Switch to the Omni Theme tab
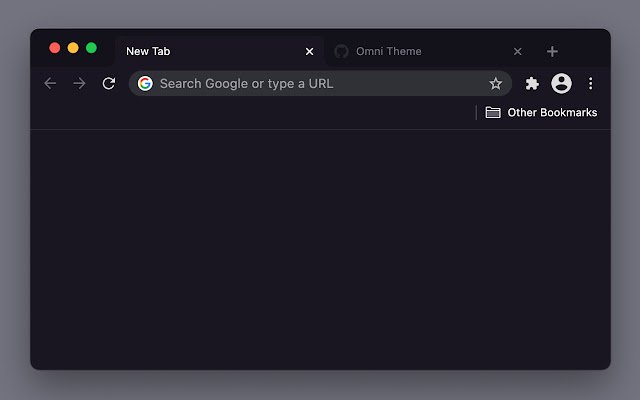Viewport: 640px width, 400px height. coord(427,51)
